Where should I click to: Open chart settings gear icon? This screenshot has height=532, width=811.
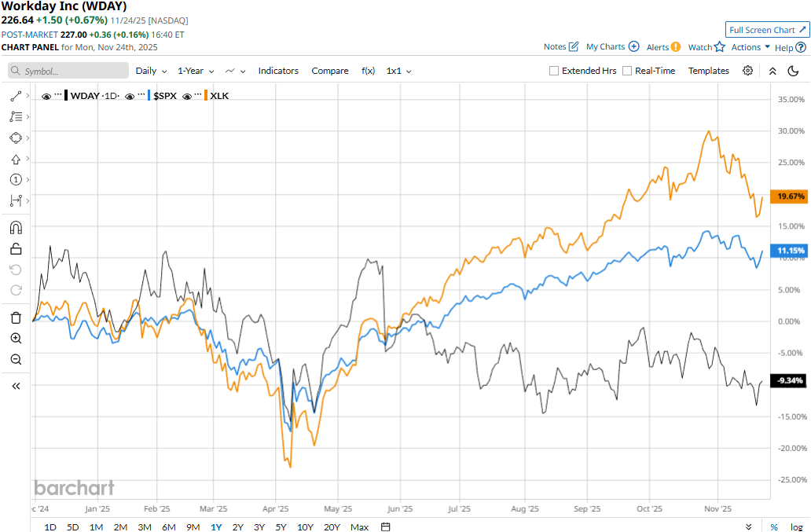[747, 71]
